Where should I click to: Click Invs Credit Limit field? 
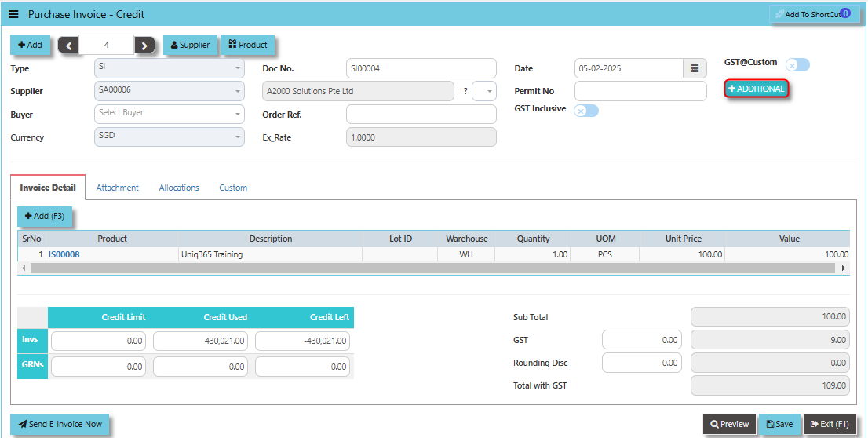pos(99,341)
